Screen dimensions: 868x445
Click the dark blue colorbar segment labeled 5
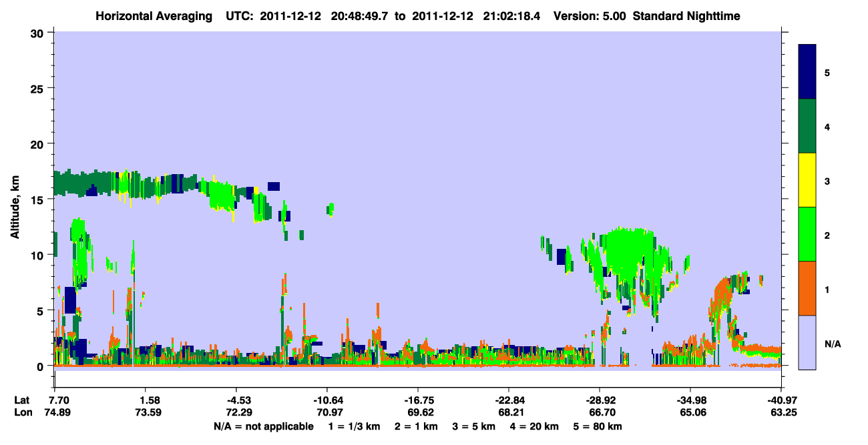(x=807, y=71)
